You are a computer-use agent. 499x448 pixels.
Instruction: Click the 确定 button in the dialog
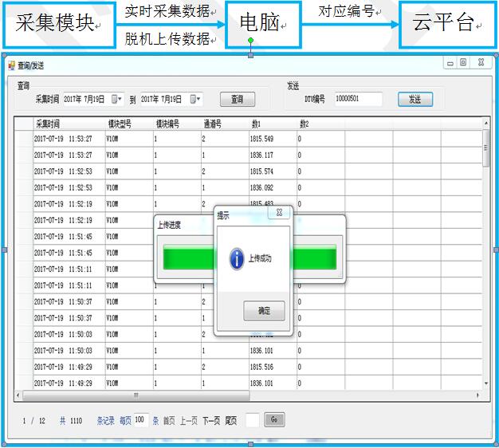[264, 311]
